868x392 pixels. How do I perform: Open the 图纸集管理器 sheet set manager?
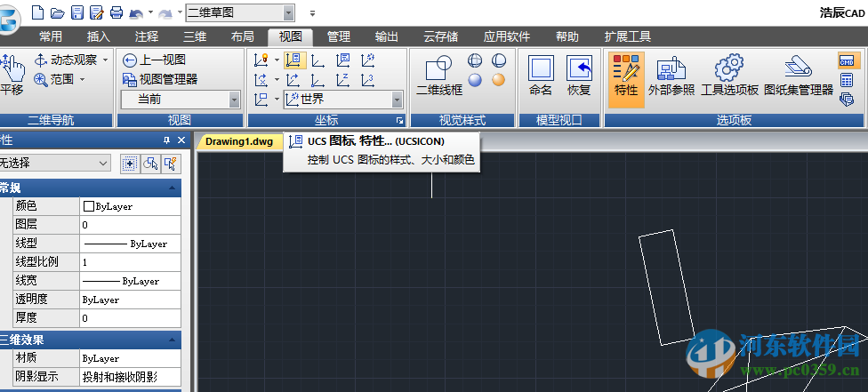pos(799,76)
